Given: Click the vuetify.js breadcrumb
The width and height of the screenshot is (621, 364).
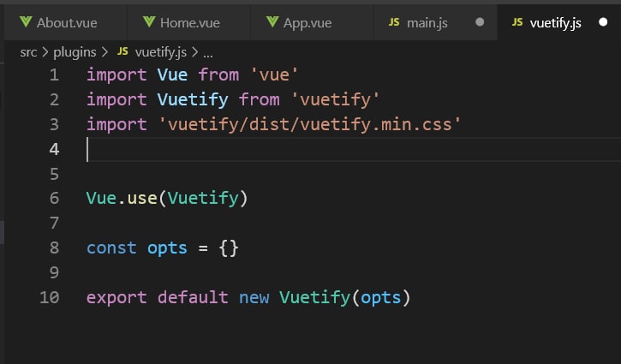Looking at the screenshot, I should 161,52.
